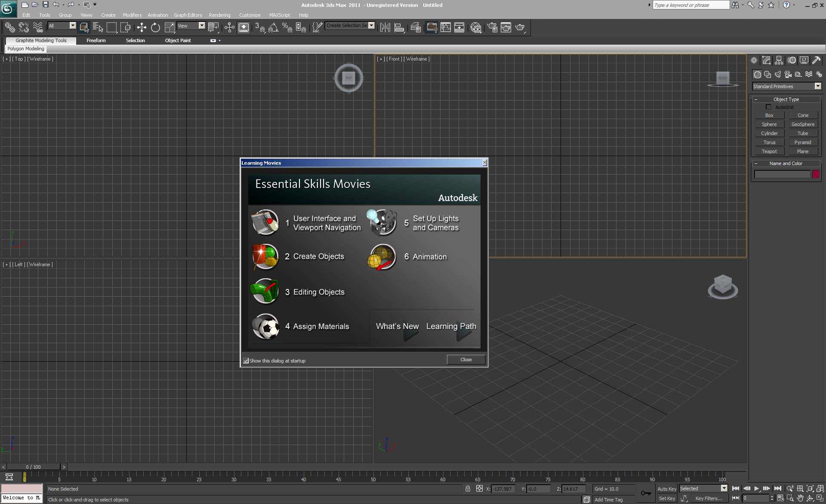This screenshot has width=826, height=504.
Task: Select the Cameras category in Create panel
Action: pyautogui.click(x=788, y=74)
